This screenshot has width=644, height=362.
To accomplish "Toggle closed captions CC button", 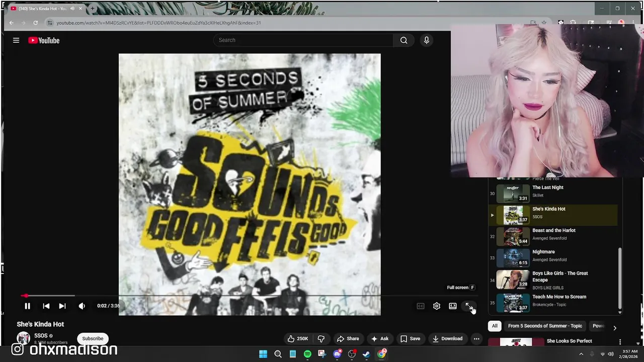I will (421, 306).
